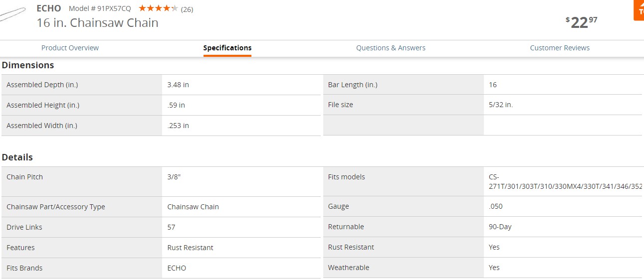Click the Drive Links label
The image size is (644, 279).
24,227
